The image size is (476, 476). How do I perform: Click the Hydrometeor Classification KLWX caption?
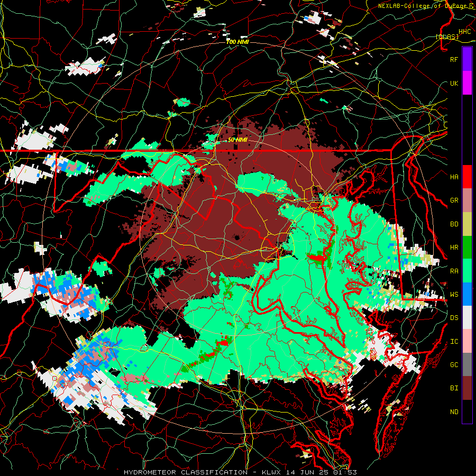pyautogui.click(x=240, y=472)
